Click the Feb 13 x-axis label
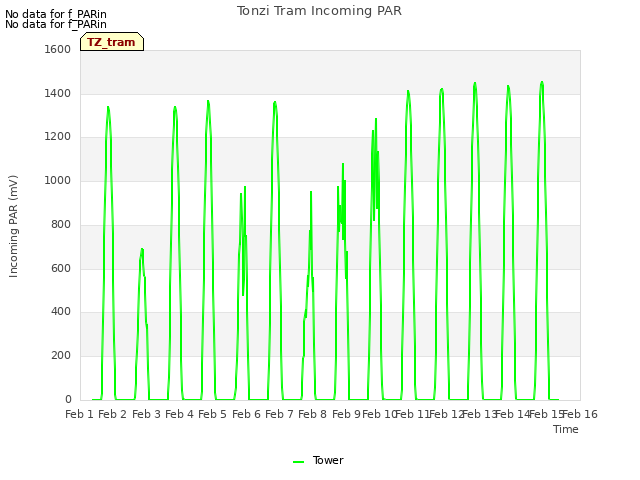The image size is (640, 480). (x=479, y=414)
